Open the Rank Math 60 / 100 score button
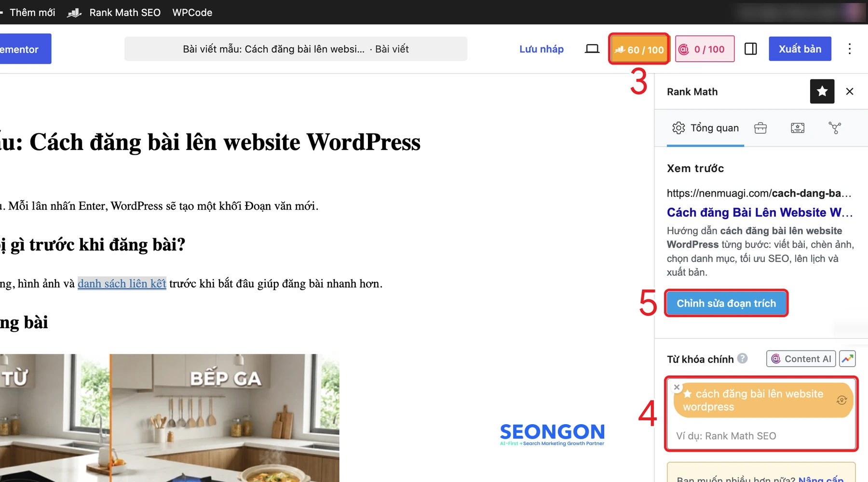Screen dimensions: 868x482 coord(639,49)
